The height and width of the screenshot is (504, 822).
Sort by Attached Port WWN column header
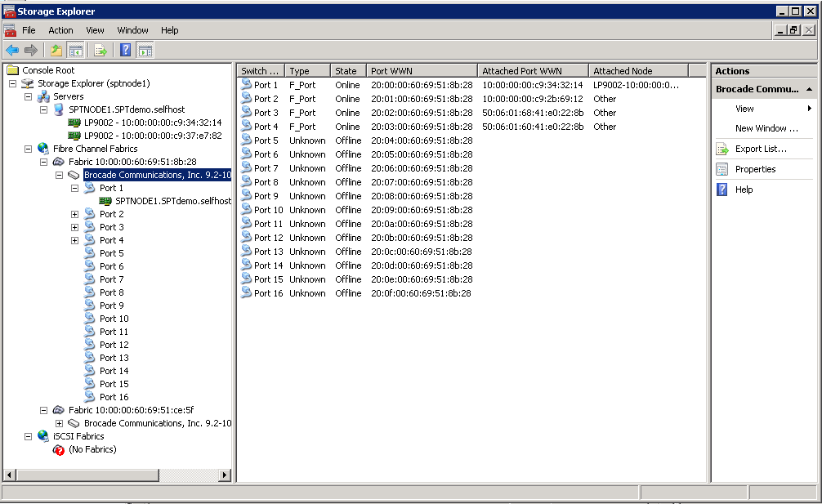coord(533,71)
